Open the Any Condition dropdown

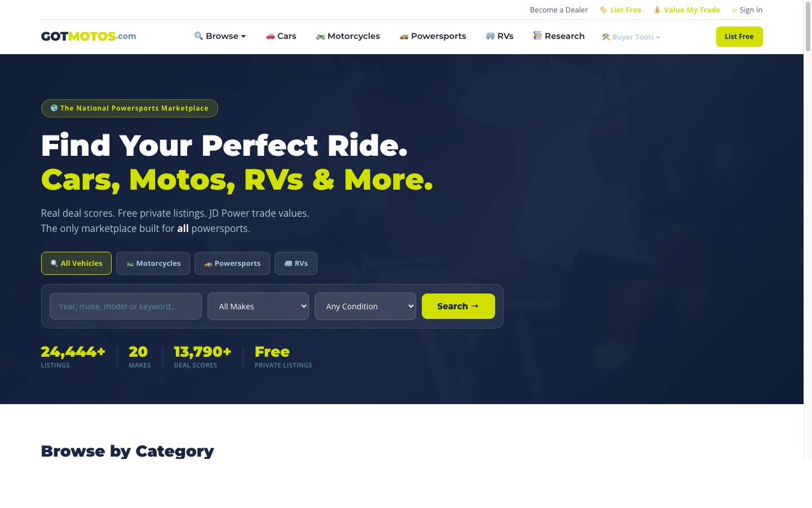365,306
